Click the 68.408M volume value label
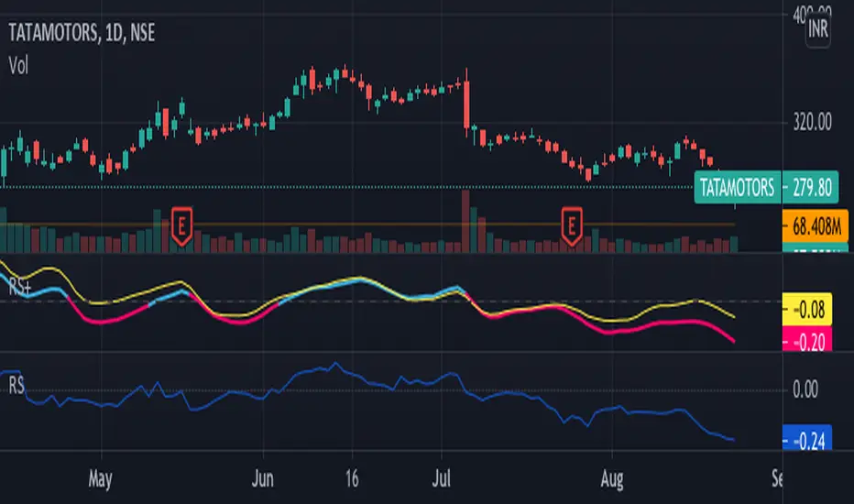The image size is (854, 504). click(x=816, y=225)
